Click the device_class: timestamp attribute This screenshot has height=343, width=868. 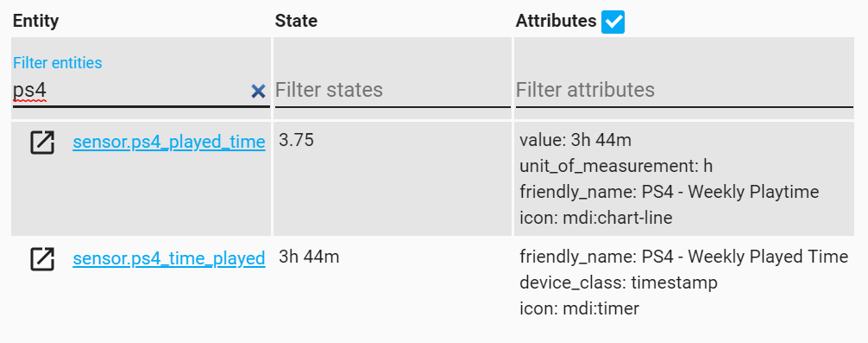(619, 283)
